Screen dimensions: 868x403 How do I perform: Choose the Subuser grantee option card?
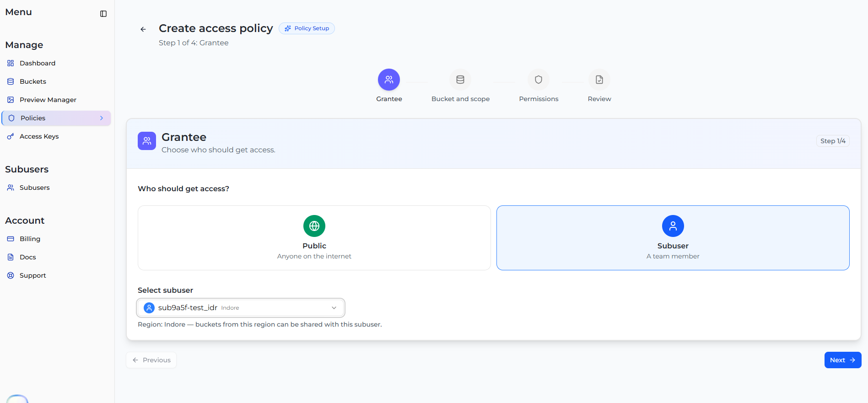coord(673,238)
